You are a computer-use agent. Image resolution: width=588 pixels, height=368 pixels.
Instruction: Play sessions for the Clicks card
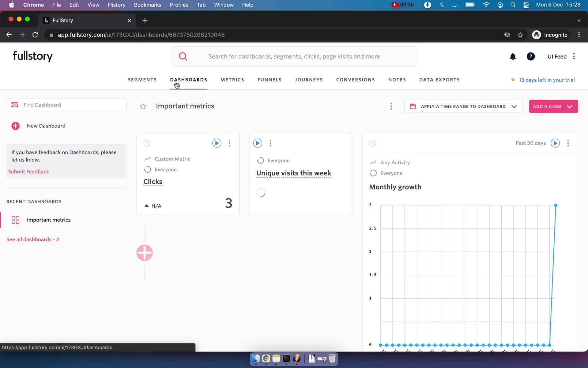(217, 143)
